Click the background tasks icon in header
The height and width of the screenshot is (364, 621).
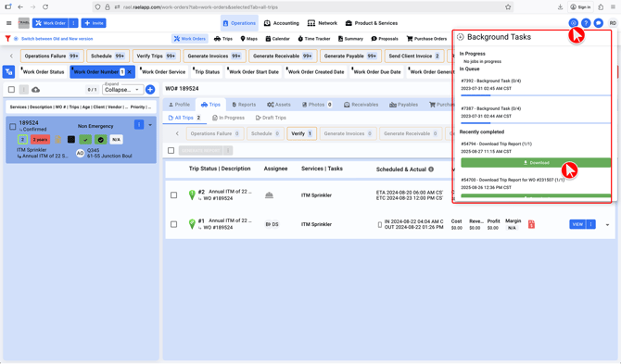tap(573, 23)
